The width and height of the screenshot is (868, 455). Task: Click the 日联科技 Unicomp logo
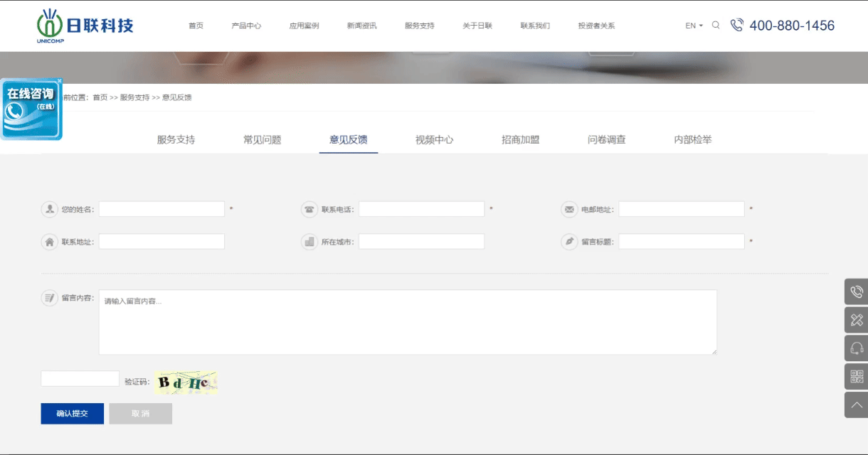tap(85, 26)
